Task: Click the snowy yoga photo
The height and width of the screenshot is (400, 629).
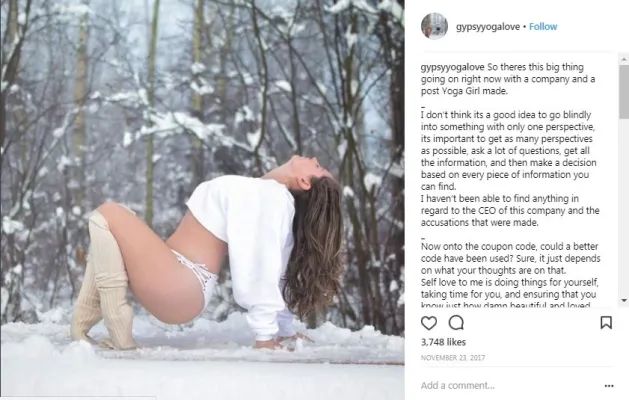Action: click(203, 200)
